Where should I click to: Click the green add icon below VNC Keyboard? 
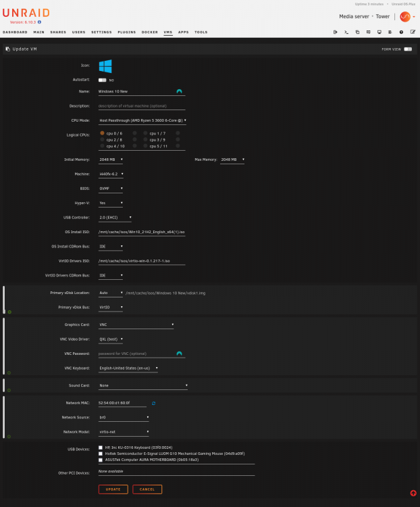tap(9, 372)
